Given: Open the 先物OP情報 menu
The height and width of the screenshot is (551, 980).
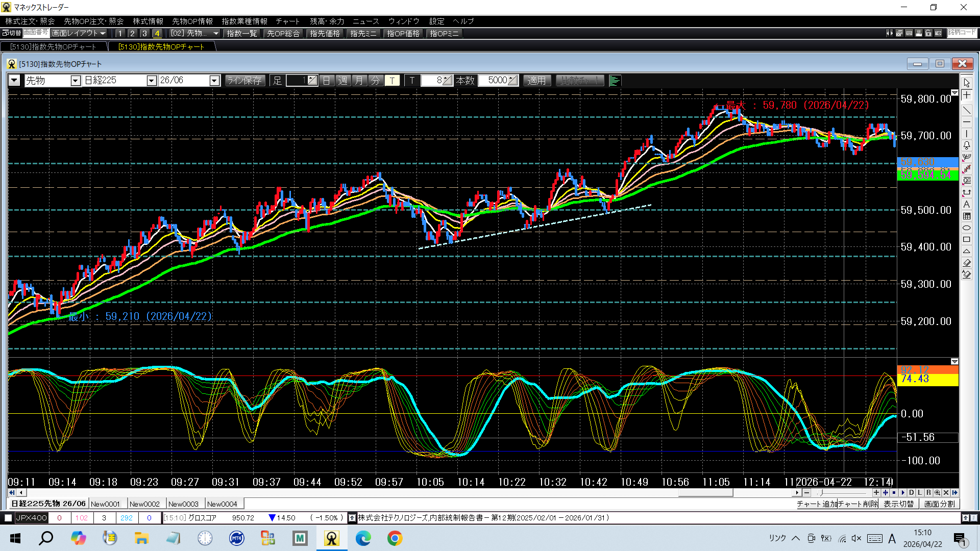Looking at the screenshot, I should (192, 21).
